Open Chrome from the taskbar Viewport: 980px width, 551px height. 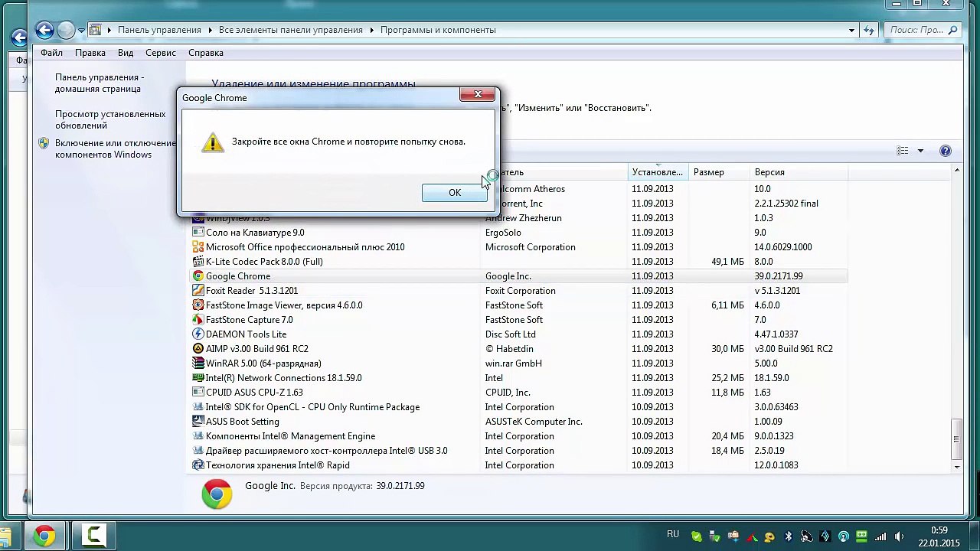pos(44,536)
